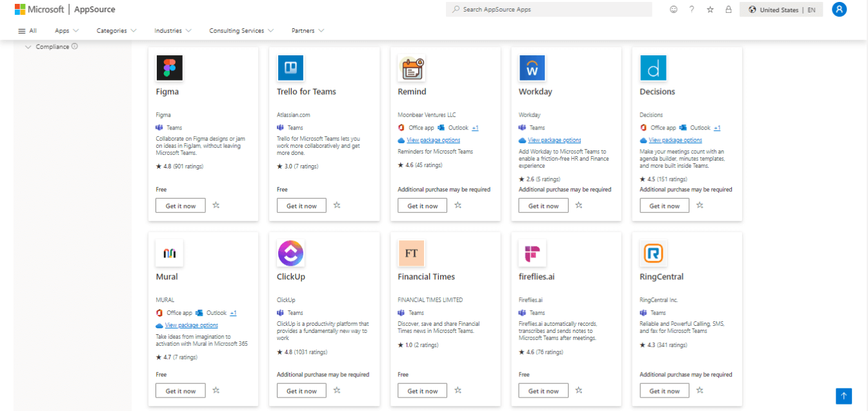Click the feedback smiley icon in header
The width and height of the screenshot is (868, 411).
pyautogui.click(x=674, y=10)
